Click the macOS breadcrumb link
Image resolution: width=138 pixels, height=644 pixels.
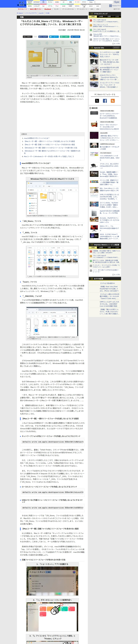tap(41, 13)
